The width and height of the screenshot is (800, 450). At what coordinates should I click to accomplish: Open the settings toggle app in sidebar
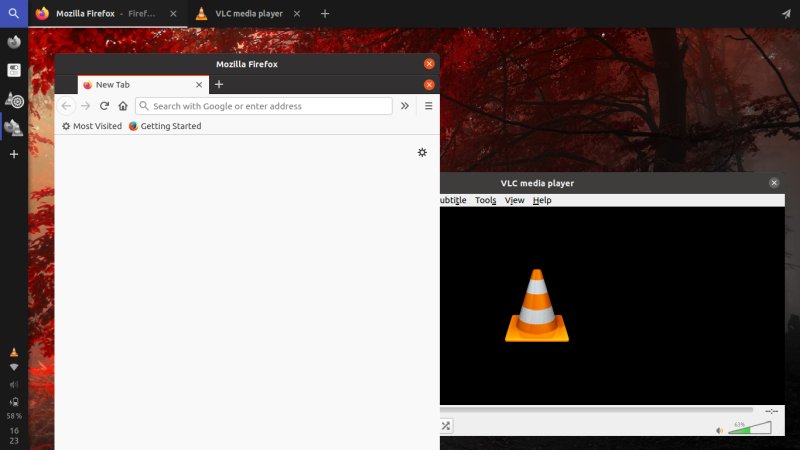point(14,70)
